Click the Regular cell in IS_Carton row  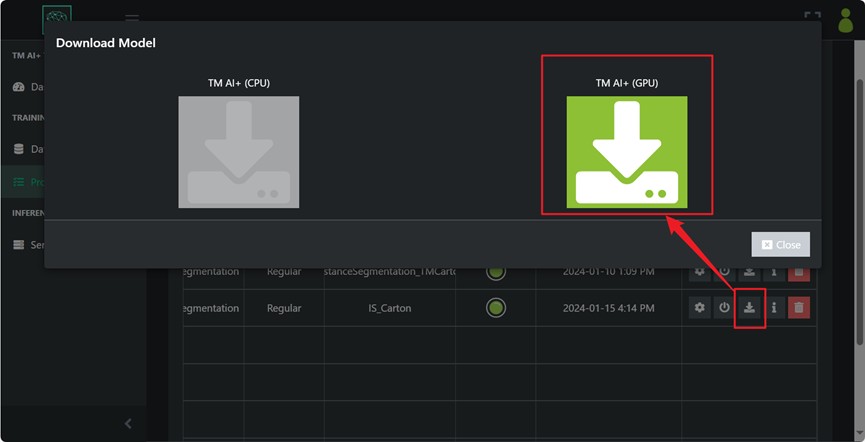click(x=284, y=308)
